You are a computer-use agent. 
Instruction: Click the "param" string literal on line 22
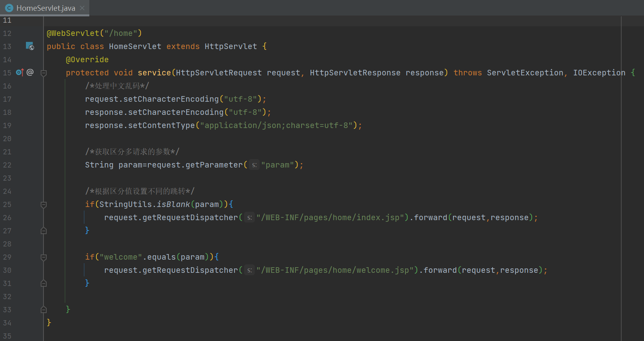(x=278, y=165)
